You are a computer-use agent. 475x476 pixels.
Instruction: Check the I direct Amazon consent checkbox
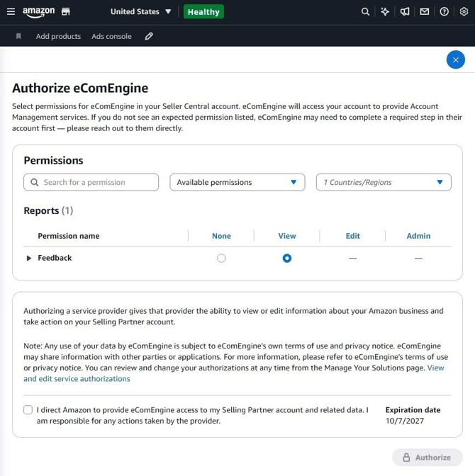tap(28, 410)
